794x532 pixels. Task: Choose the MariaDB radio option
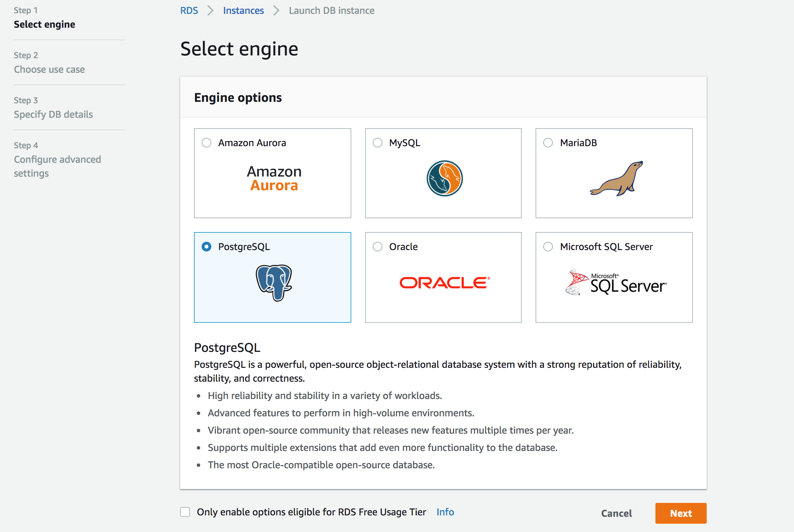[x=548, y=143]
